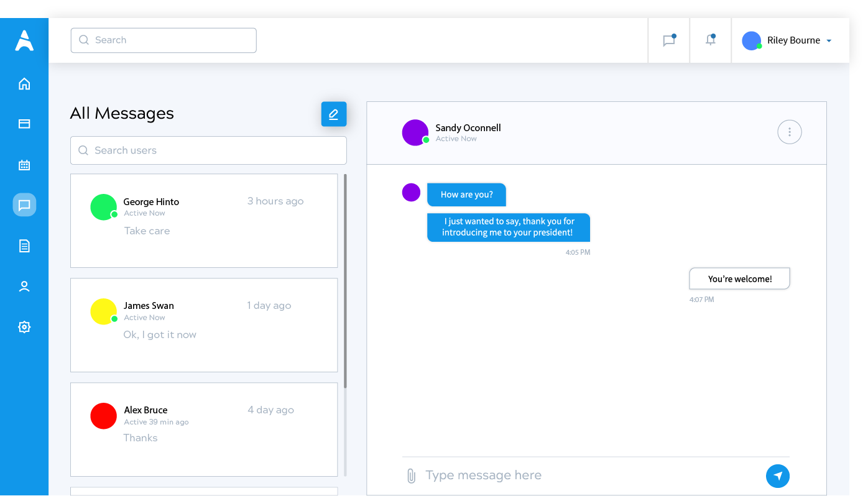Click the magnifier icon in top Search
The height and width of the screenshot is (496, 868).
(84, 40)
